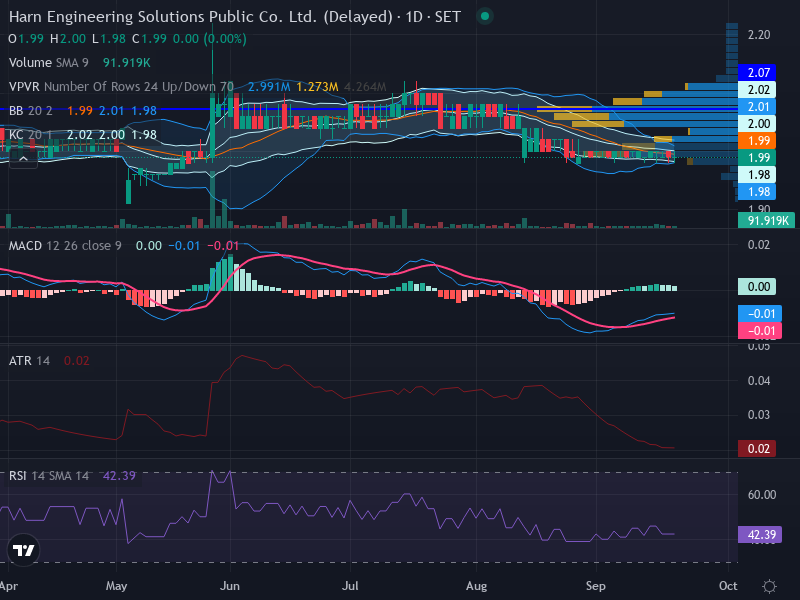Click the purple 42.39 RSI value tag
Viewport: 800px width, 600px height.
(760, 535)
